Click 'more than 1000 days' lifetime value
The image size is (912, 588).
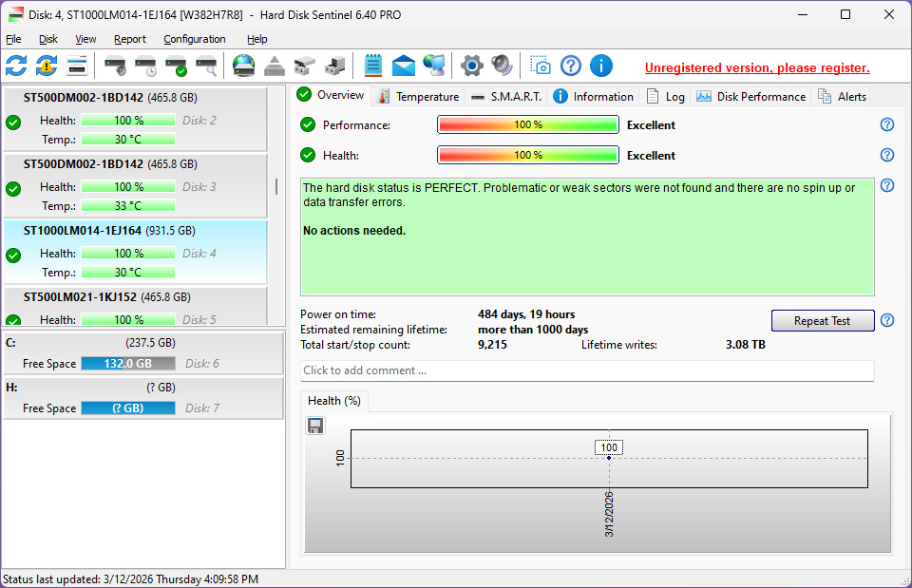[x=533, y=330]
